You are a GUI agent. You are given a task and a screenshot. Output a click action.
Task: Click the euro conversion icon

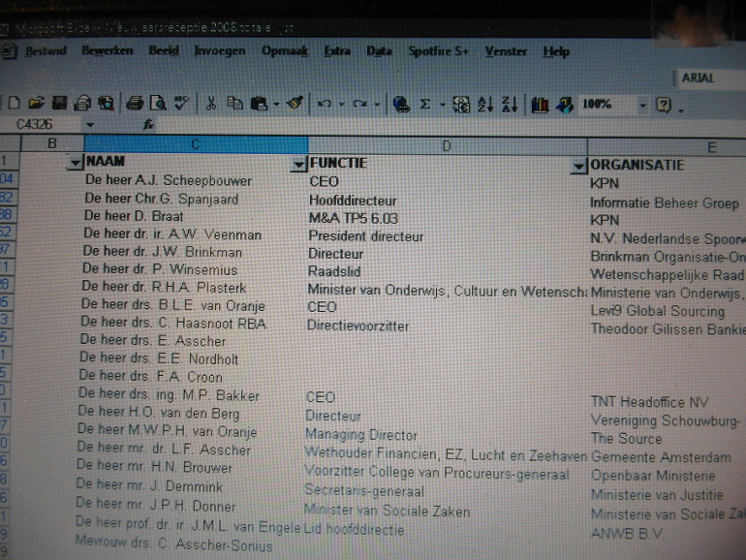(461, 105)
